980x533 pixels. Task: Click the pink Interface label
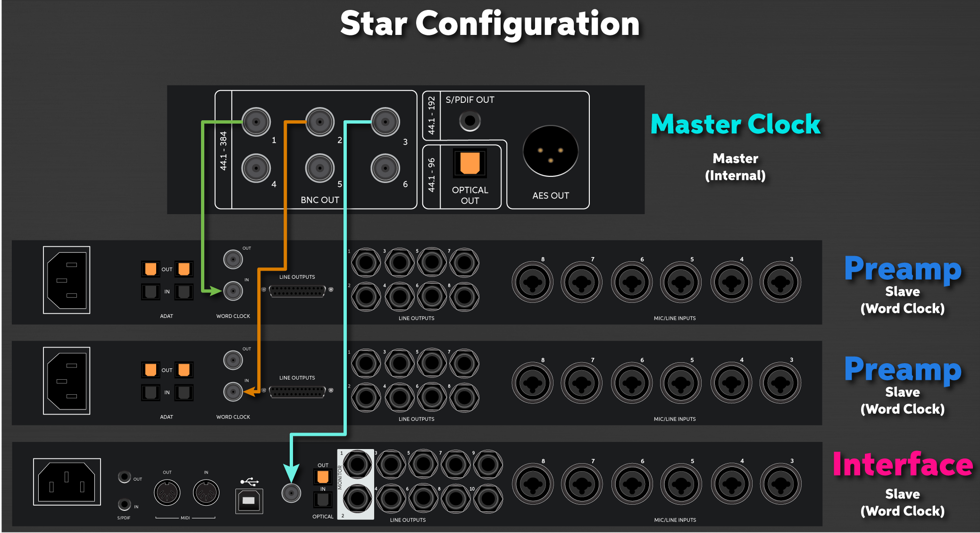pyautogui.click(x=903, y=464)
